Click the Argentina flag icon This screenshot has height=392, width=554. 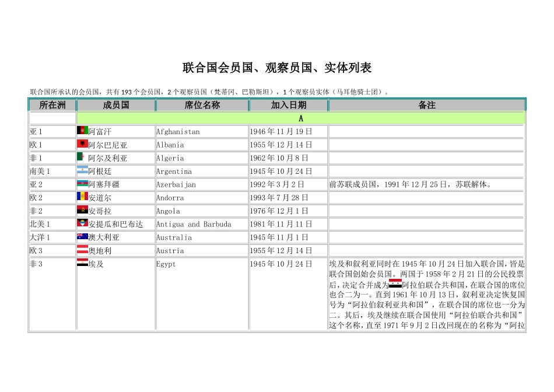point(83,170)
